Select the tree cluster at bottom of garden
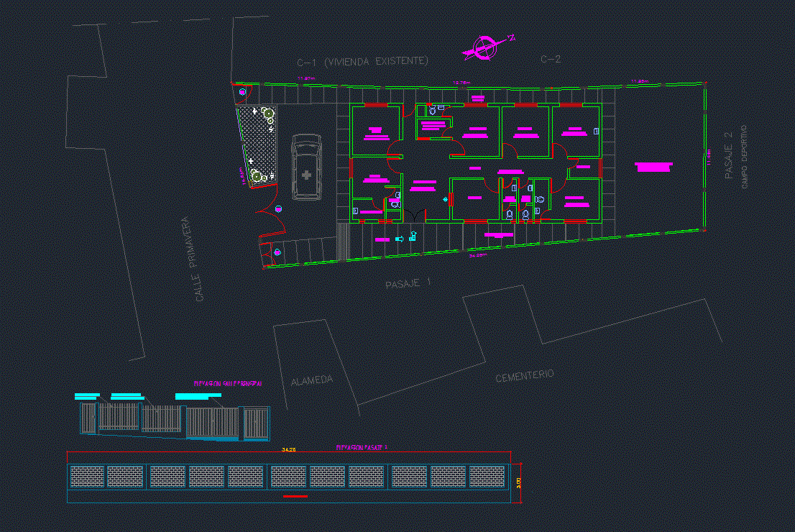Screen dimensions: 795x532 point(257,175)
